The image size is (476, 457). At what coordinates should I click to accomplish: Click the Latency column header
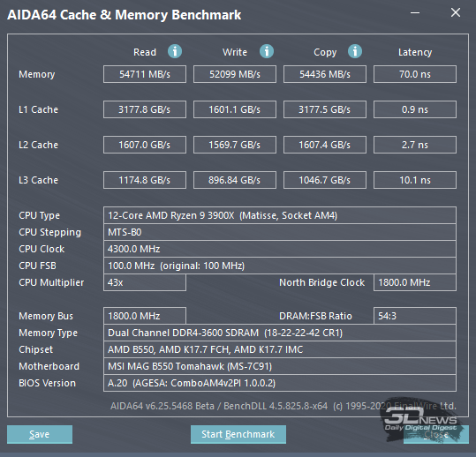(415, 52)
